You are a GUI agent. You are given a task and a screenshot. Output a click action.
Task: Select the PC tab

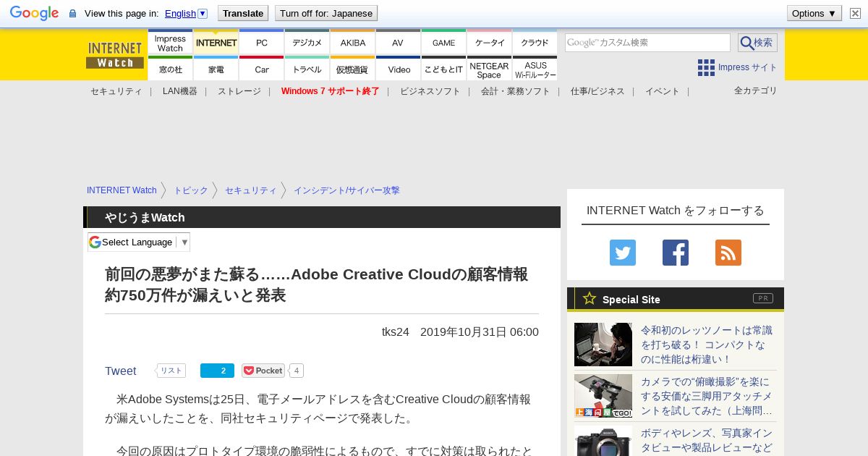click(x=262, y=43)
